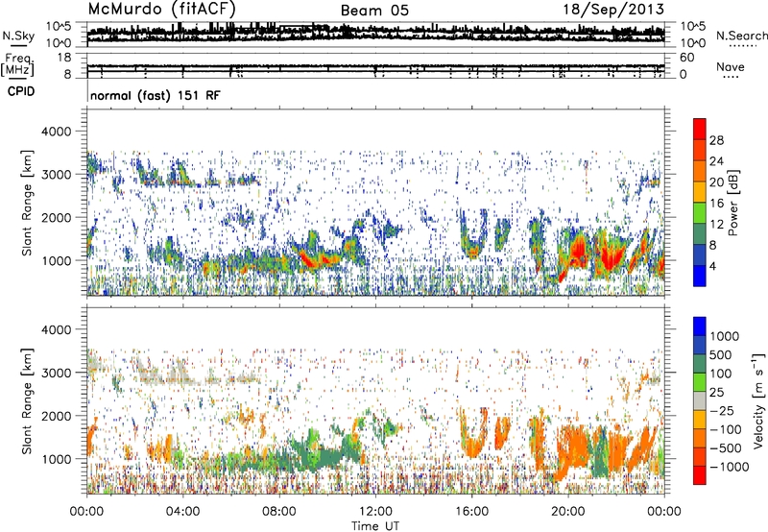
Task: Click the Slant Range [km] label of velocity panel
Action: pyautogui.click(x=27, y=401)
